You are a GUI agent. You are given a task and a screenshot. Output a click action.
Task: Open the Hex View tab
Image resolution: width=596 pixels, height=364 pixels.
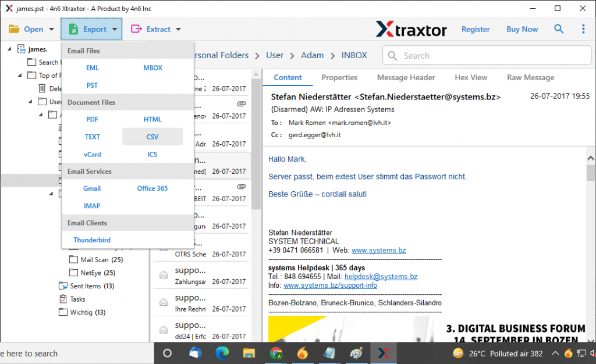(x=471, y=77)
